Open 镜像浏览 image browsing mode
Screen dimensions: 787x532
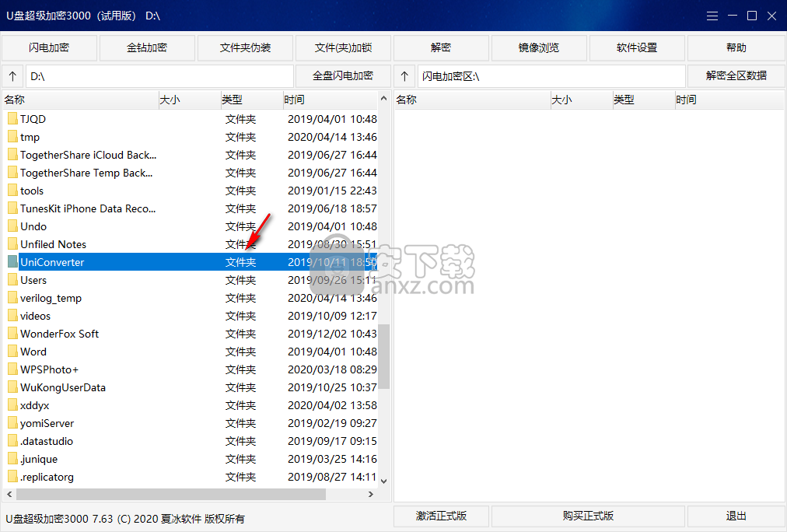538,47
